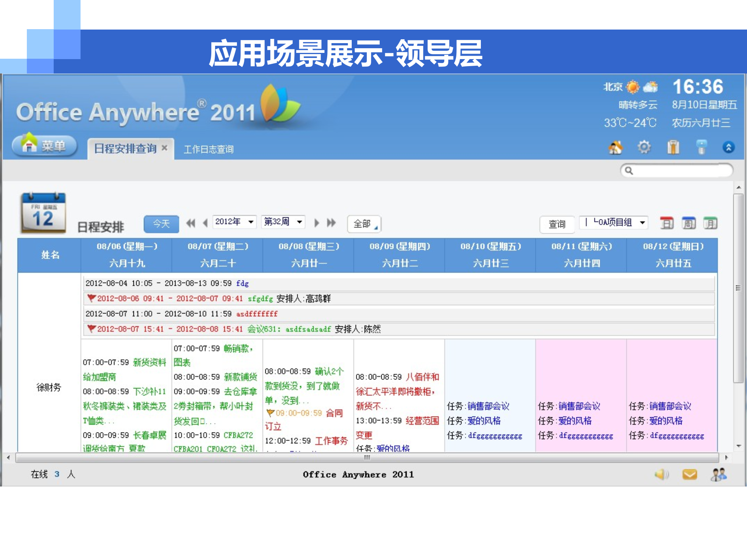The image size is (747, 560).
Task: Mute system sounds via the speaker icon
Action: coord(661,474)
